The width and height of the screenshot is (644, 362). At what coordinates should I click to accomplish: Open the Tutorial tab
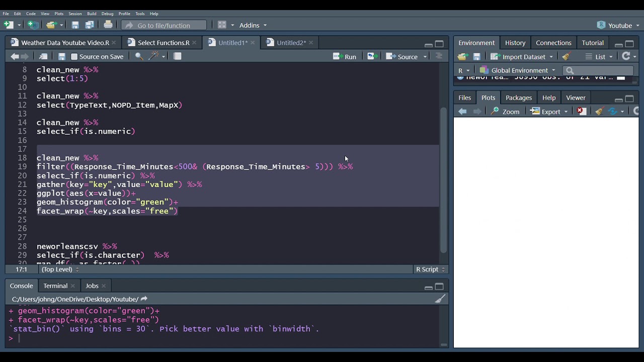(593, 43)
